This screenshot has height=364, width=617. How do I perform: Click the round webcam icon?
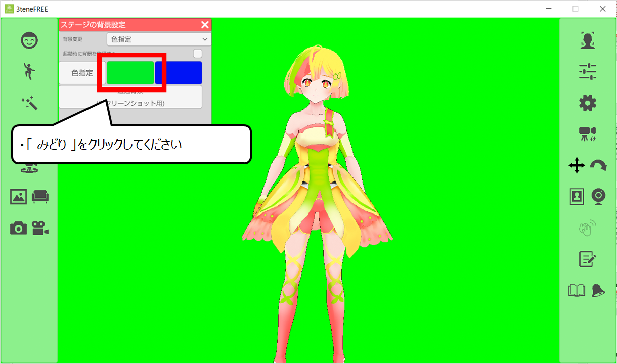click(599, 197)
